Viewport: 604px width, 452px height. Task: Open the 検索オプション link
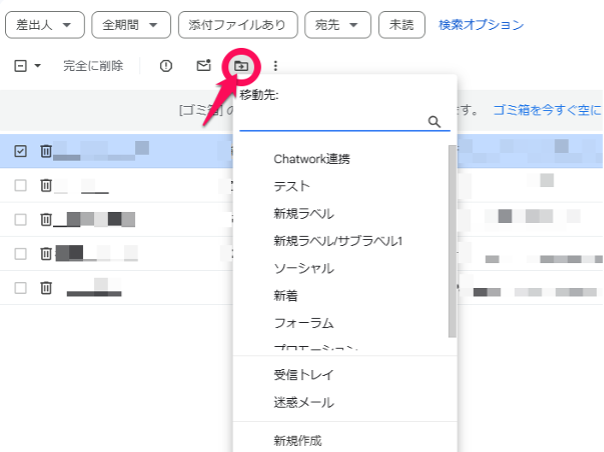point(481,25)
